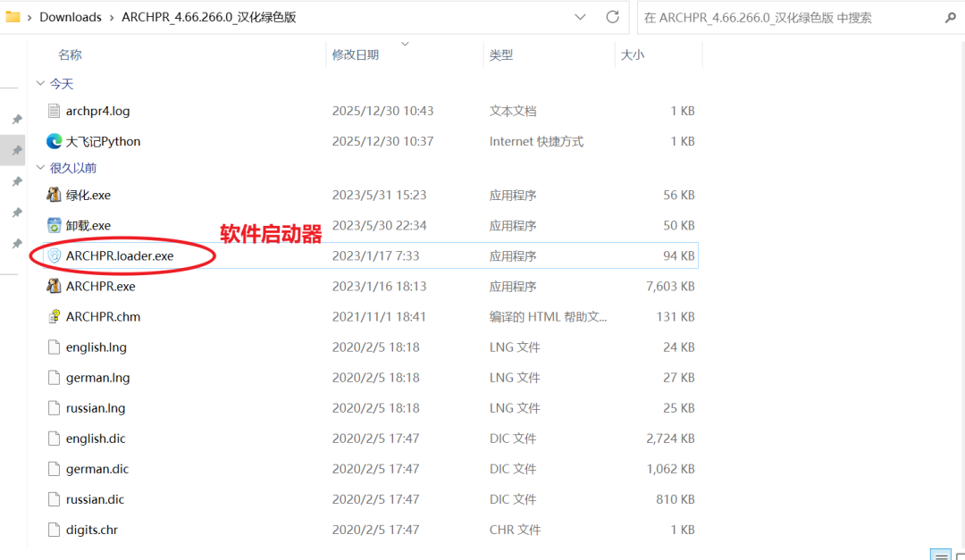Sort files by 大小 column header
The image size is (965, 560).
(x=633, y=54)
